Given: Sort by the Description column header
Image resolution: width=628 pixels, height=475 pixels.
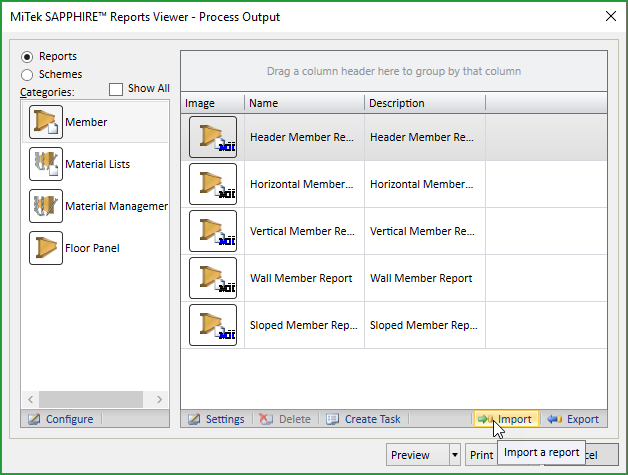Looking at the screenshot, I should [x=425, y=103].
